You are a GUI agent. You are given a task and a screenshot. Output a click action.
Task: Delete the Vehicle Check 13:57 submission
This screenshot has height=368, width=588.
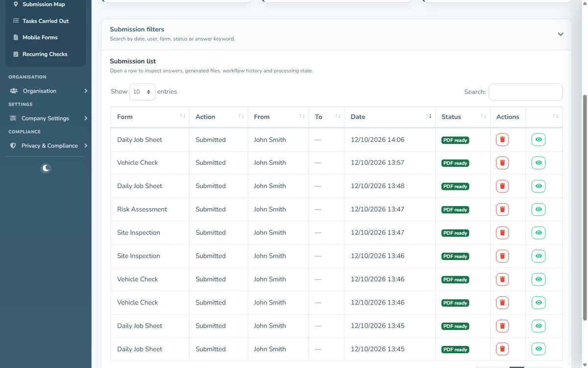tap(502, 163)
